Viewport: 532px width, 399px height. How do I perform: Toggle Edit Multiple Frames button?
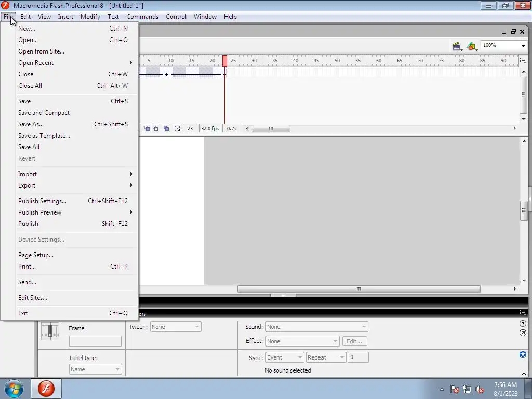click(x=166, y=129)
